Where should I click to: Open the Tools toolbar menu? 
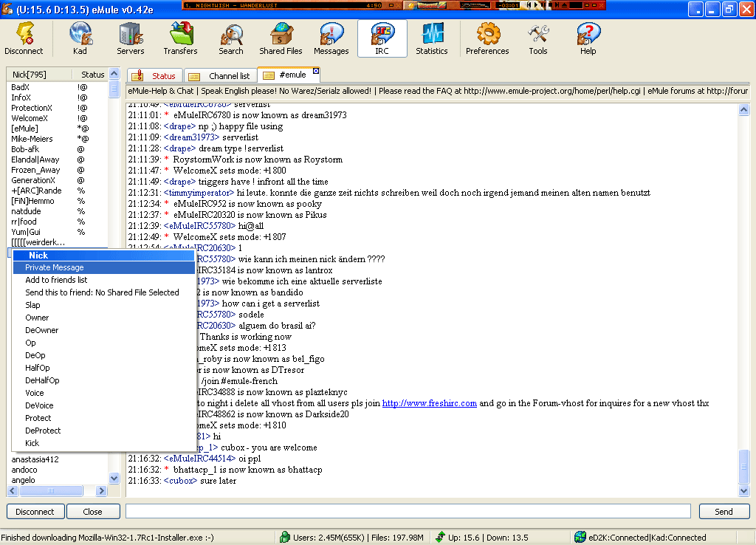point(538,38)
